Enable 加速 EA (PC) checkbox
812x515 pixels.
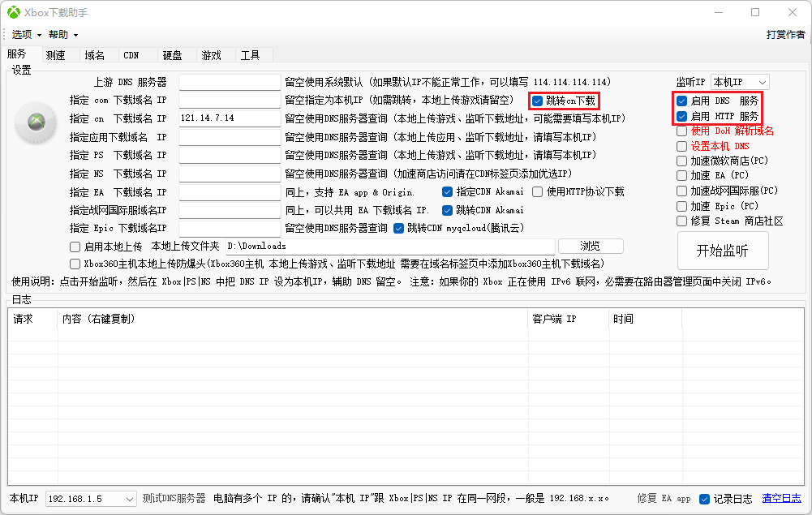pyautogui.click(x=682, y=176)
